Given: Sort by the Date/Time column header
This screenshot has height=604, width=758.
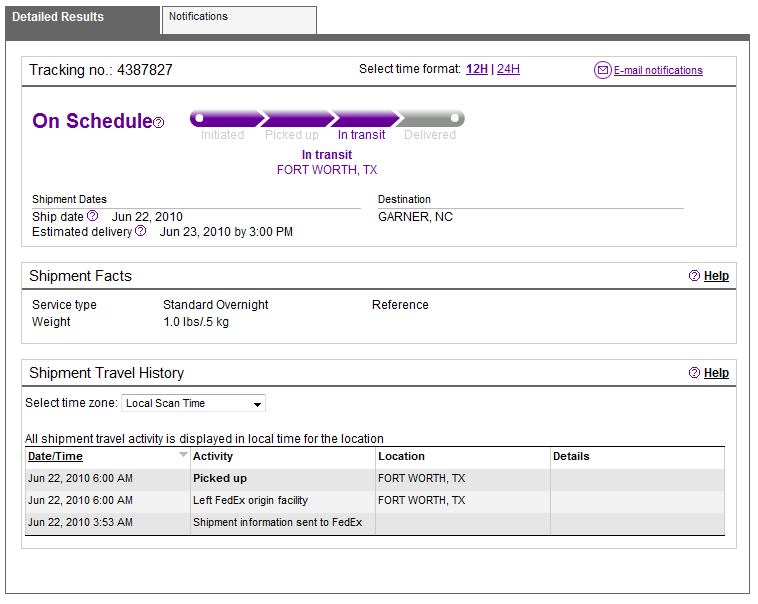Looking at the screenshot, I should pyautogui.click(x=55, y=457).
